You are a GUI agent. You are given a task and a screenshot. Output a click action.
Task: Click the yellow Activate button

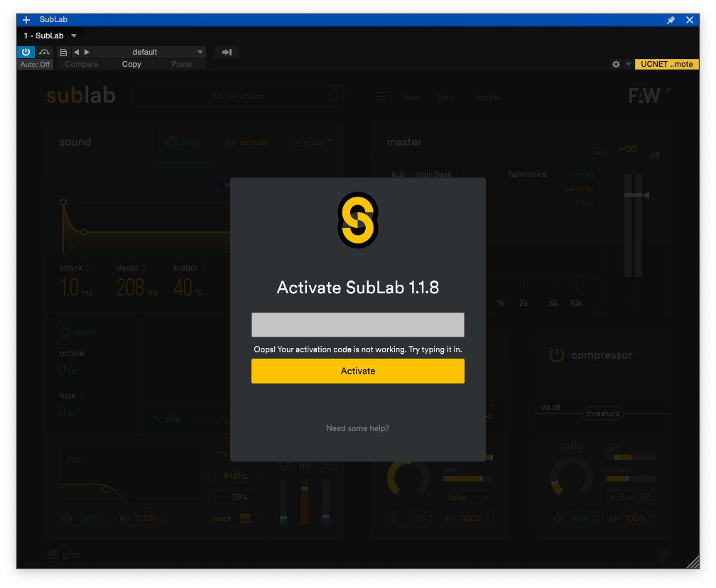tap(357, 371)
